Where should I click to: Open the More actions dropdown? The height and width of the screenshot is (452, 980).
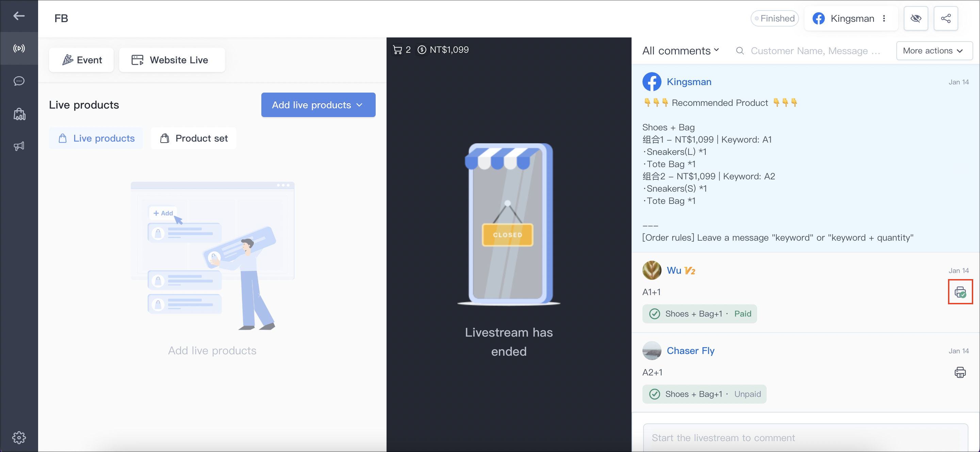[x=934, y=51]
